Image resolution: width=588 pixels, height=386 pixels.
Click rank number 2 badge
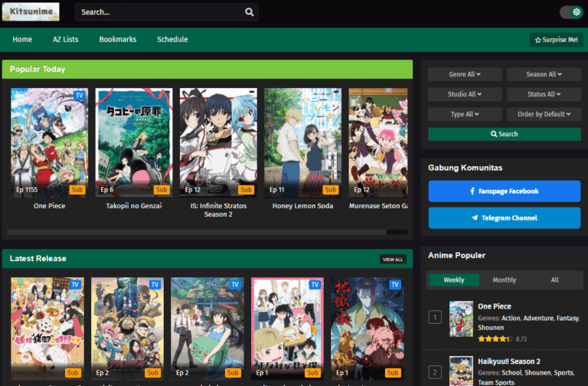pos(435,372)
